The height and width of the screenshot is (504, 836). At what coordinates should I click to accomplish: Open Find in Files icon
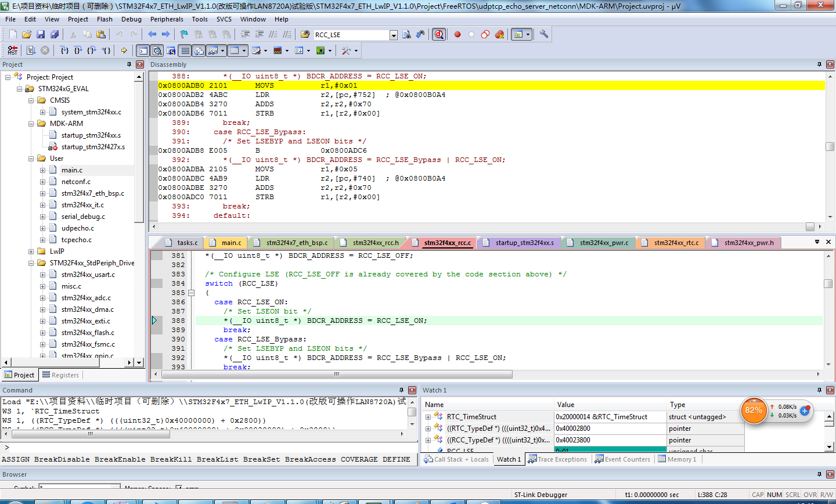[305, 35]
